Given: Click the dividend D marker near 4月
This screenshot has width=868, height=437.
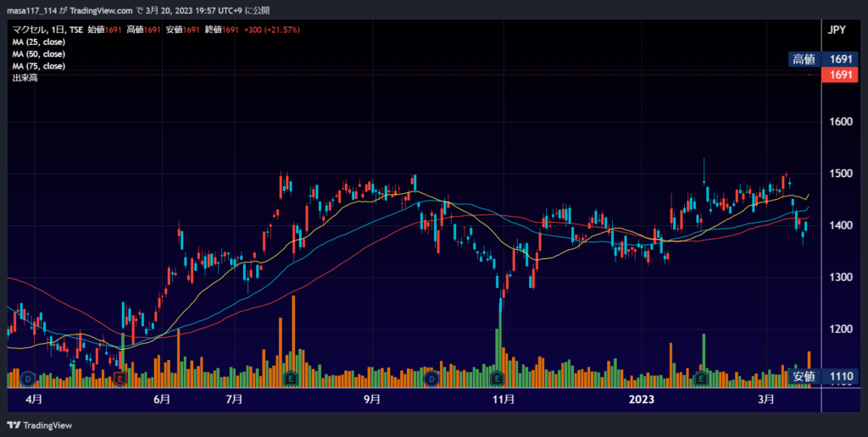Looking at the screenshot, I should tap(28, 379).
